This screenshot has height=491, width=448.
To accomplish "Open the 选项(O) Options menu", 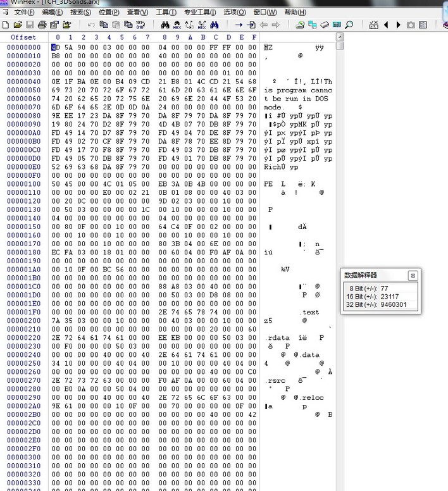I will coord(235,12).
